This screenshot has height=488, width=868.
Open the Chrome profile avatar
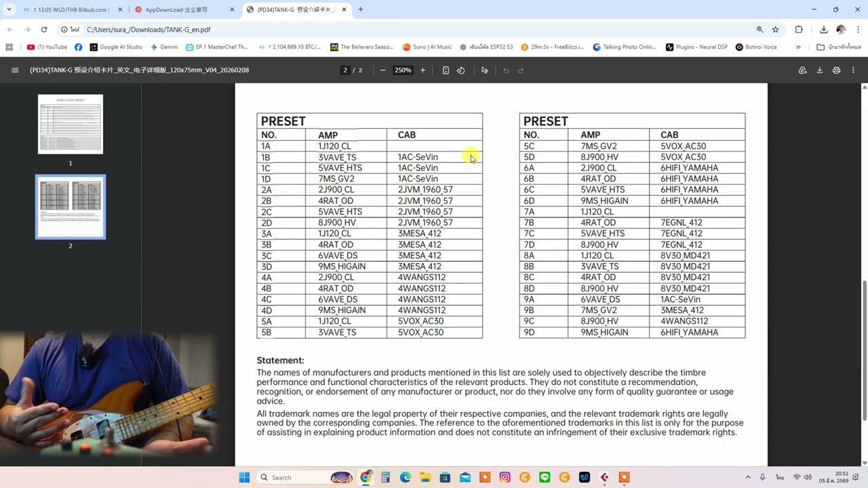[841, 30]
